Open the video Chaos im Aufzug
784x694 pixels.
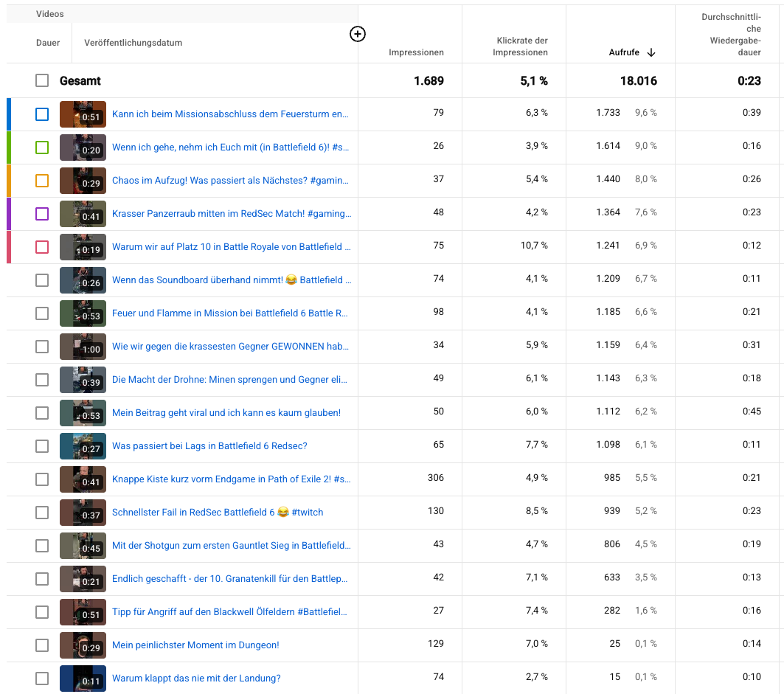tap(232, 180)
